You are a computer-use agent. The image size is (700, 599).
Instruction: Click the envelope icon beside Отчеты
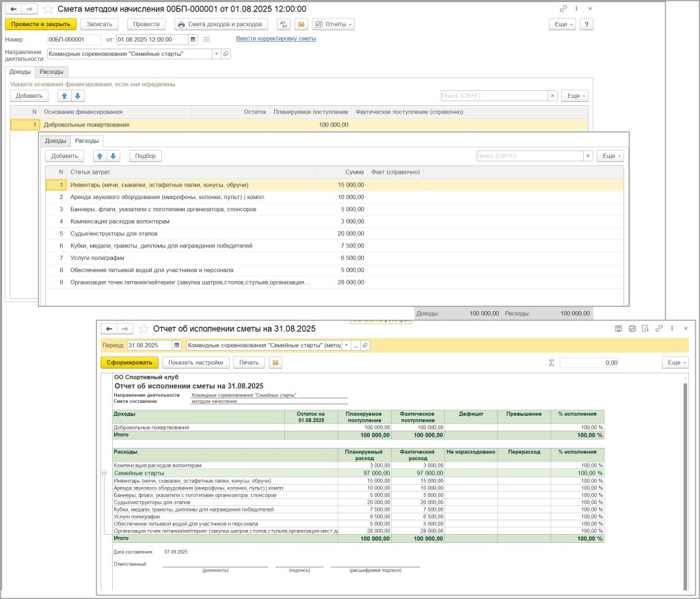301,24
